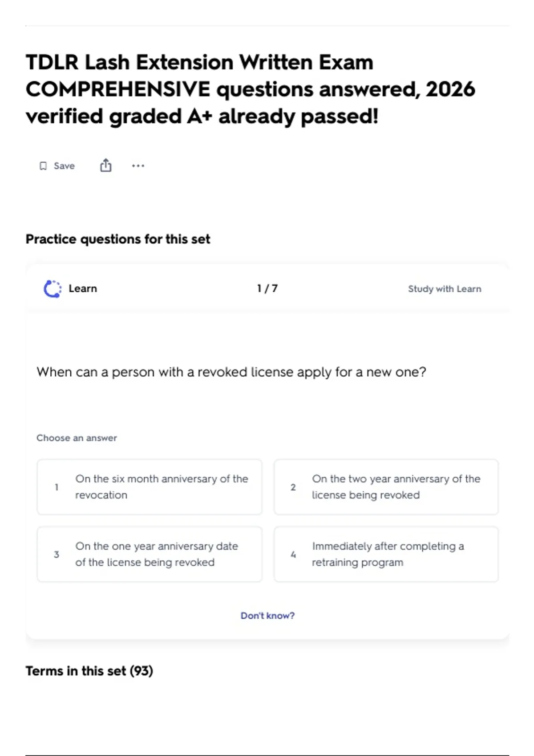Click the bookmark Save icon
534x756 pixels.
tap(43, 166)
